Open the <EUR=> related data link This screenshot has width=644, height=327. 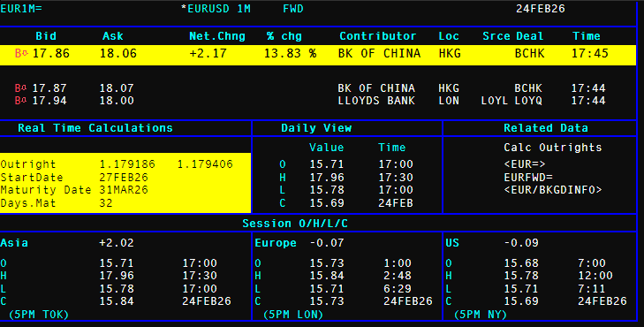(525, 164)
